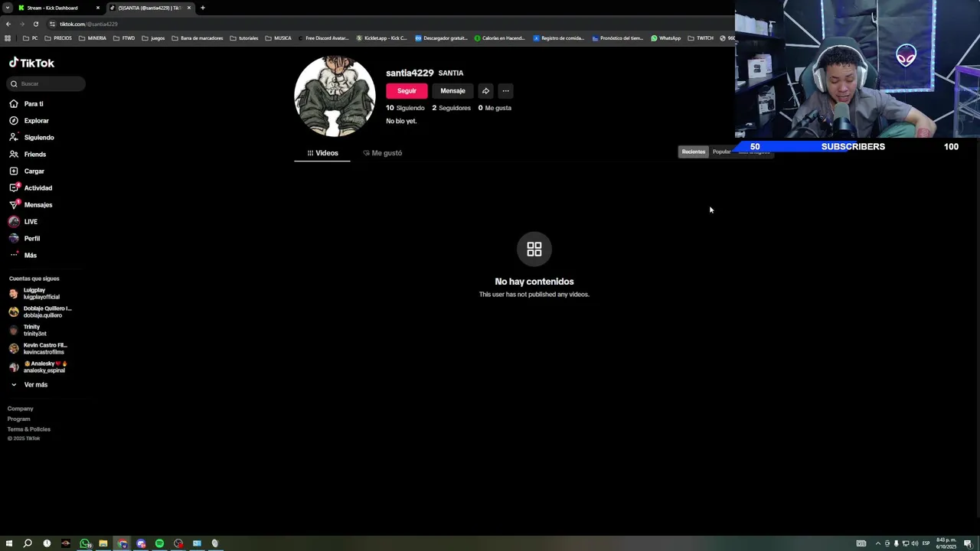Open the MUSICA bookmarks folder

(x=278, y=38)
